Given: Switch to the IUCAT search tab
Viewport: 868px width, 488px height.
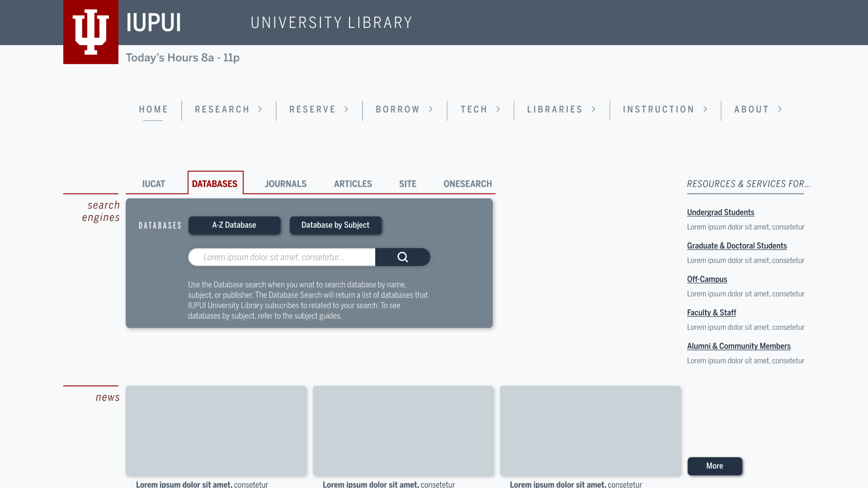Looking at the screenshot, I should point(154,184).
